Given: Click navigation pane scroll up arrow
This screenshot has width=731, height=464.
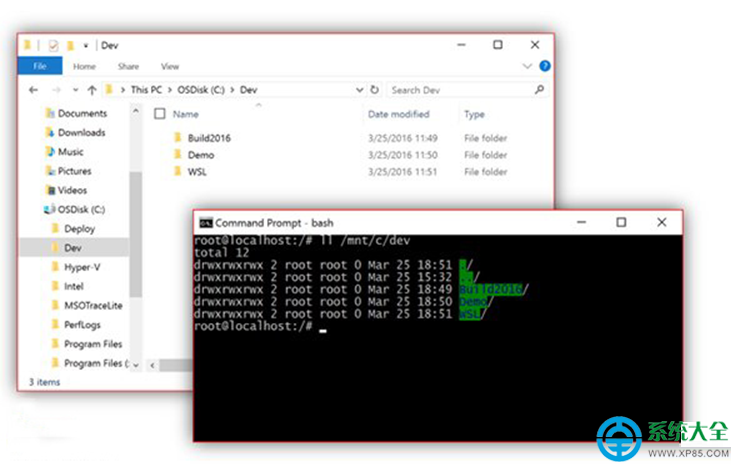Looking at the screenshot, I should (136, 111).
